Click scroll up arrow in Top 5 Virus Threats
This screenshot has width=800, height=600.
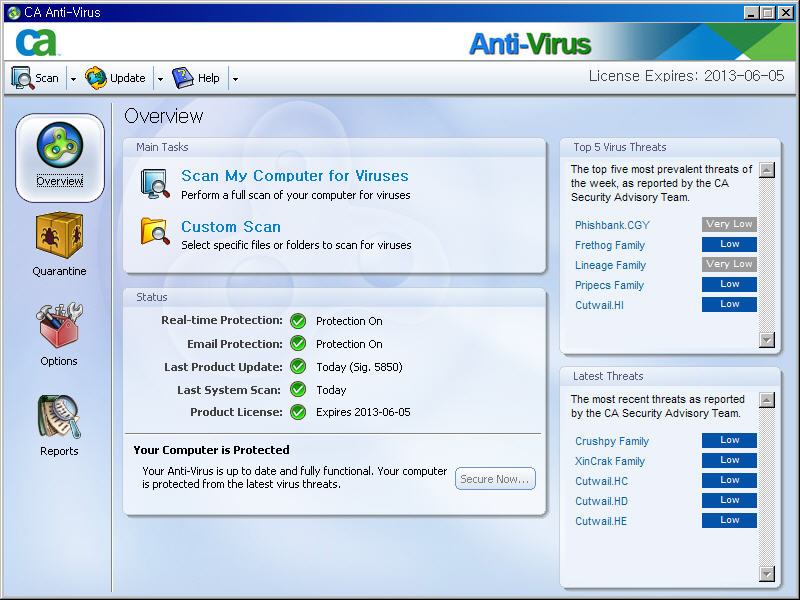(767, 170)
